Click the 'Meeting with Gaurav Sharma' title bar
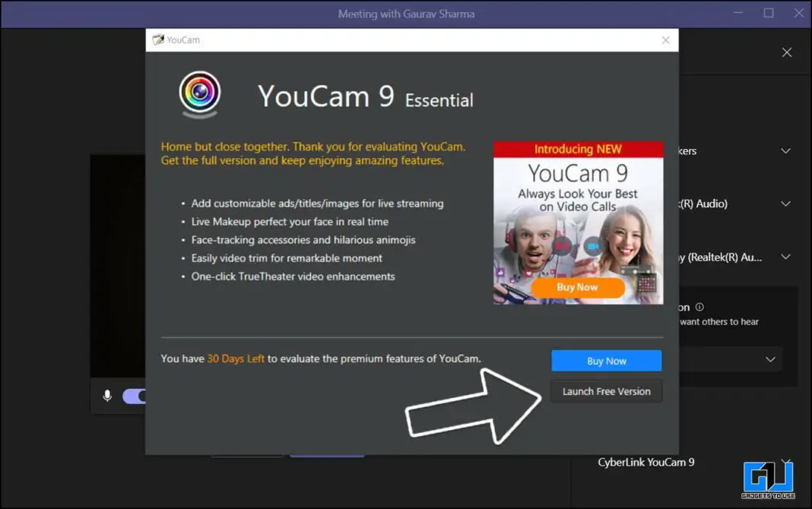 click(x=406, y=14)
